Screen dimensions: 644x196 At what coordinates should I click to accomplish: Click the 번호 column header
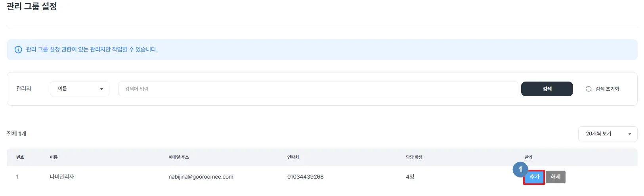(x=20, y=157)
